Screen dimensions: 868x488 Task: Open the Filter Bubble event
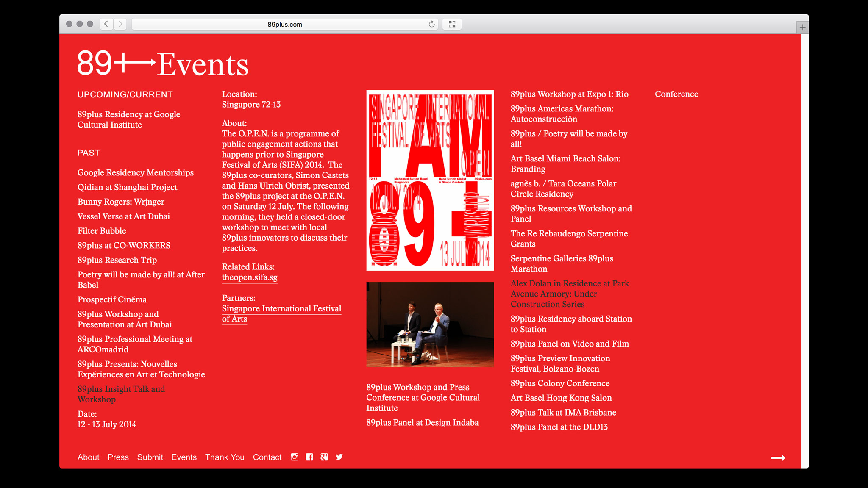(x=102, y=231)
